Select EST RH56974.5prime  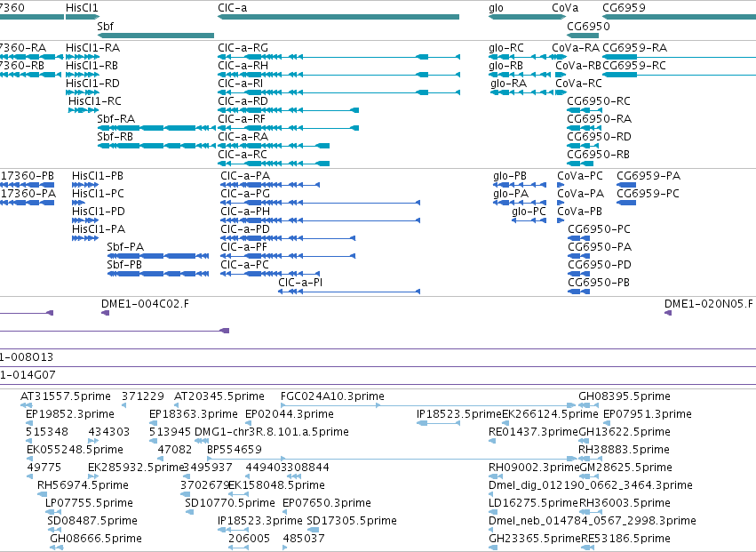click(x=83, y=485)
